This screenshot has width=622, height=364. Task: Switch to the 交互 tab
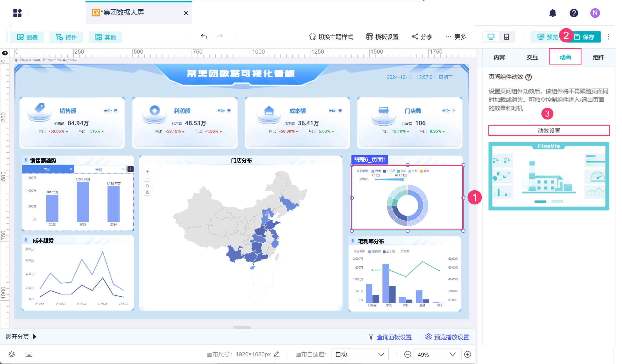coord(532,57)
